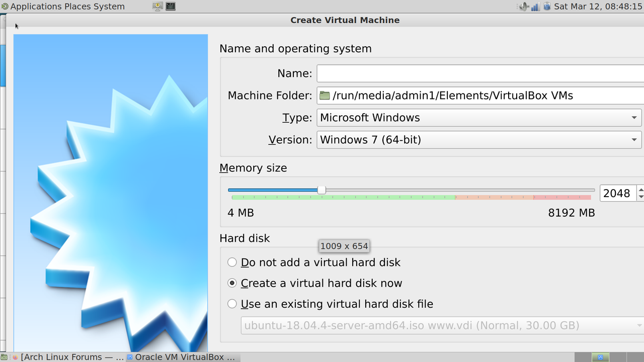This screenshot has width=644, height=362.
Task: Click the 8192 MB maximum memory label
Action: tap(572, 213)
